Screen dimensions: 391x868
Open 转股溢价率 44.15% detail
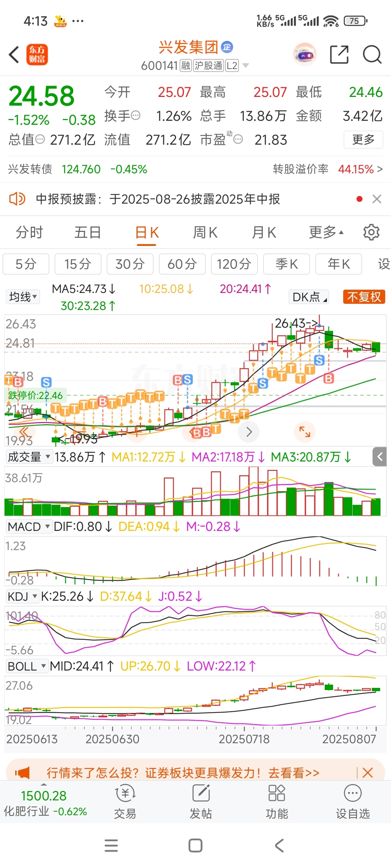click(x=328, y=169)
